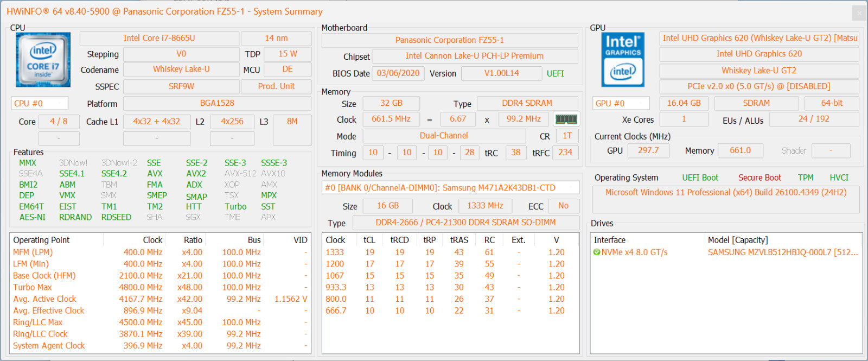Open the CPU #0 selector dropdown
The height and width of the screenshot is (361, 868).
40,103
